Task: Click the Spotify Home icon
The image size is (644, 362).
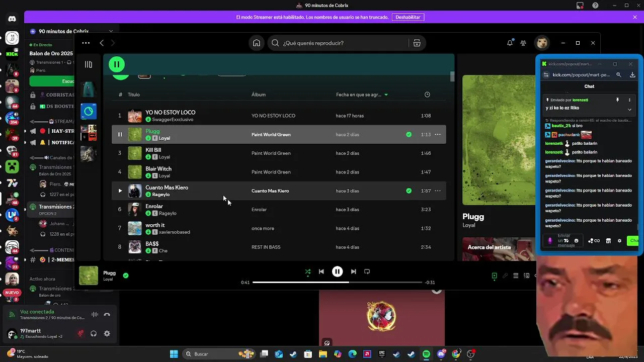Action: [x=257, y=43]
